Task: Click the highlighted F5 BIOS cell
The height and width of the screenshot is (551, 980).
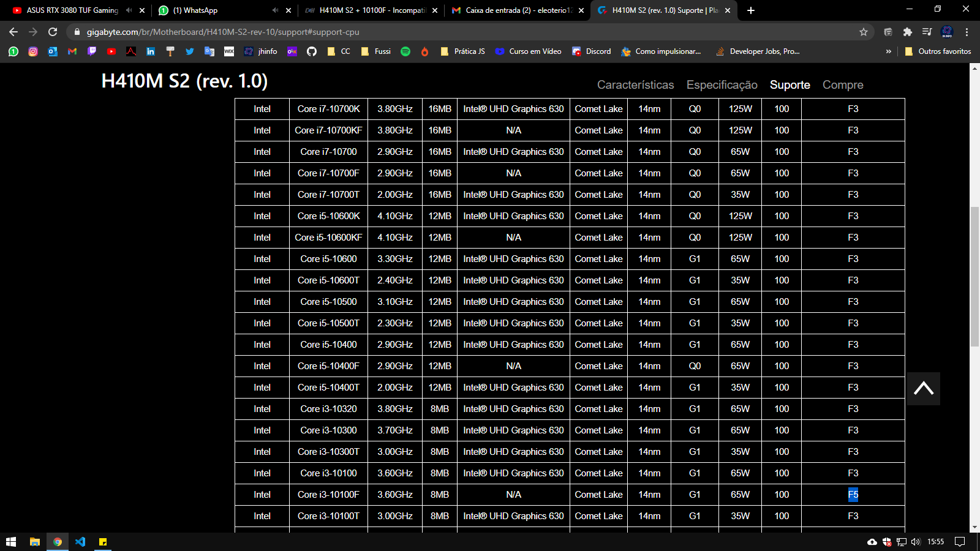Action: click(853, 495)
